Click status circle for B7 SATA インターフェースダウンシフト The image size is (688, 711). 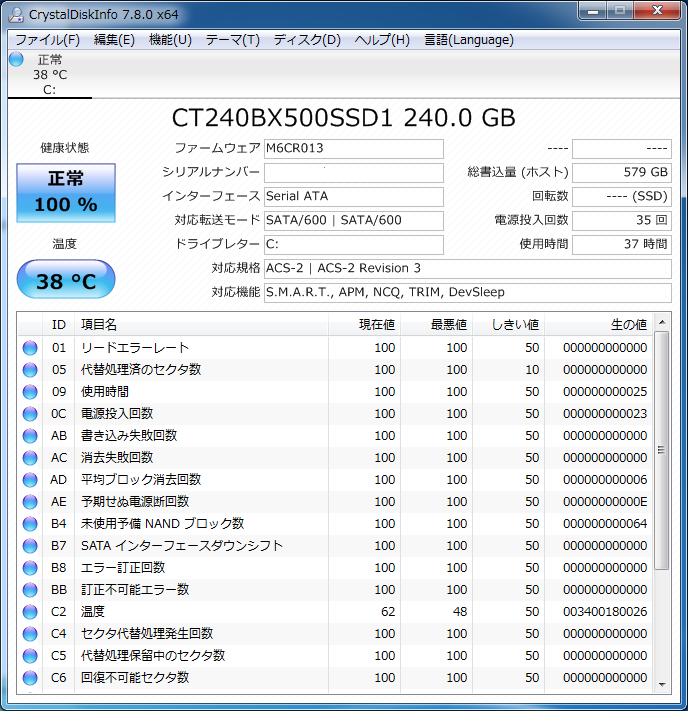click(30, 546)
